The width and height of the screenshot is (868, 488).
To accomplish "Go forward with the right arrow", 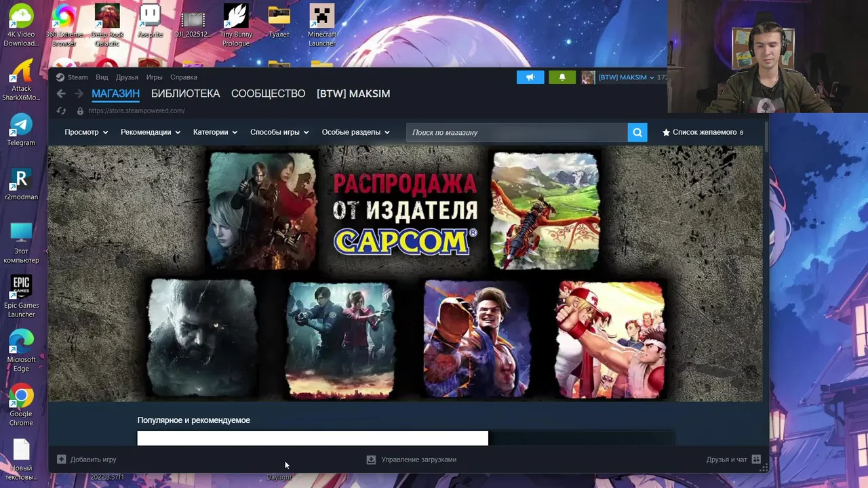I will tap(79, 94).
